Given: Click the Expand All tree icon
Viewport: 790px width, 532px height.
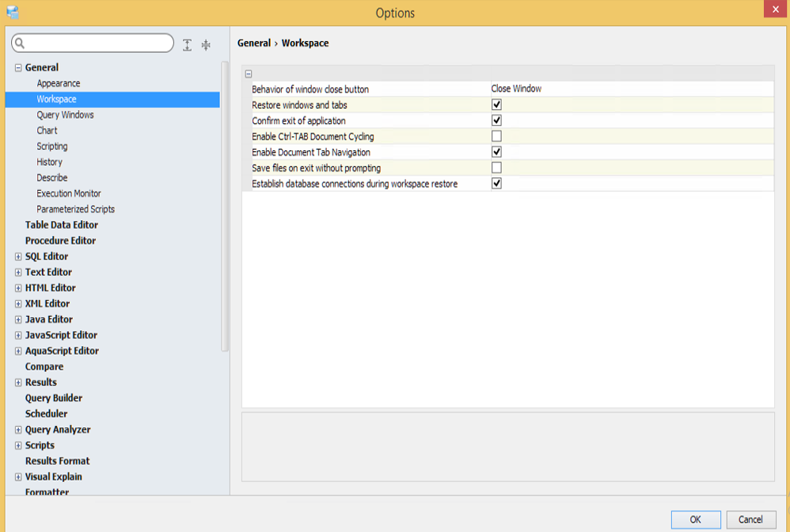Looking at the screenshot, I should click(x=187, y=45).
